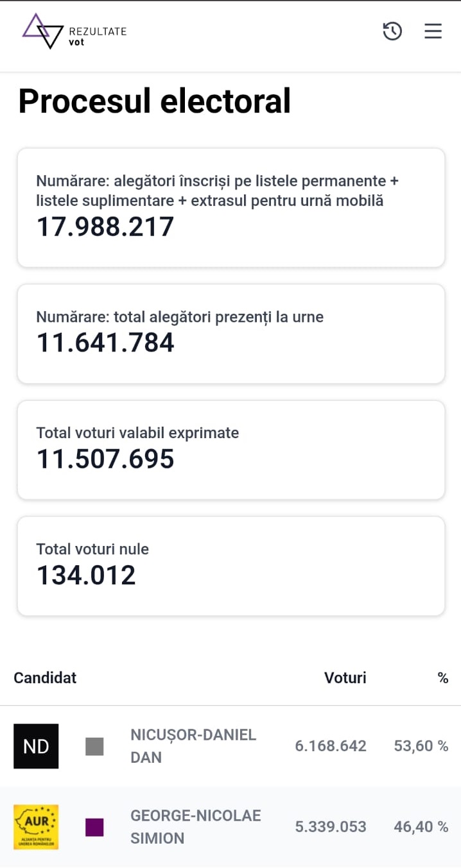Select the valid votes cast card
461x868 pixels.
tap(231, 450)
